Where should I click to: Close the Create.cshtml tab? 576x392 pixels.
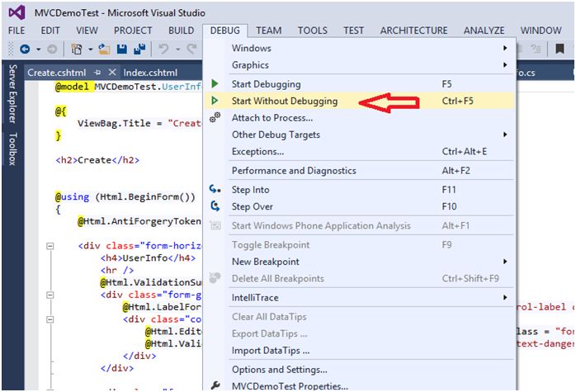[112, 73]
